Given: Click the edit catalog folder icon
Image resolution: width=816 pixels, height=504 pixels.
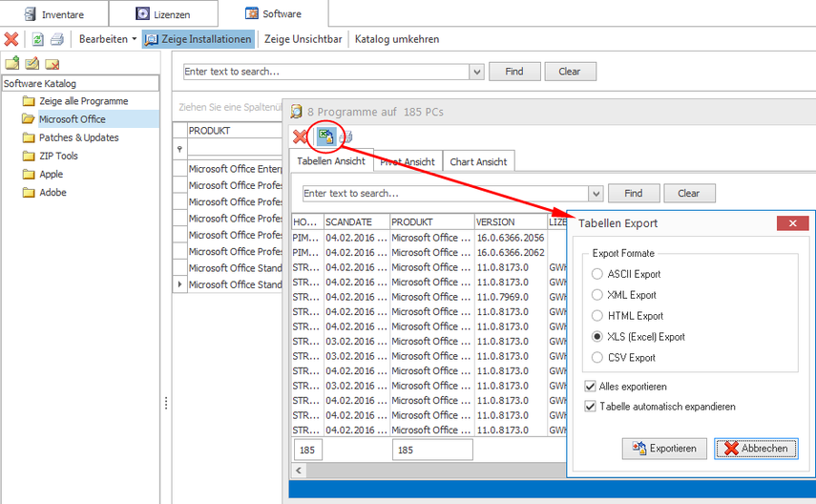Looking at the screenshot, I should 32,64.
